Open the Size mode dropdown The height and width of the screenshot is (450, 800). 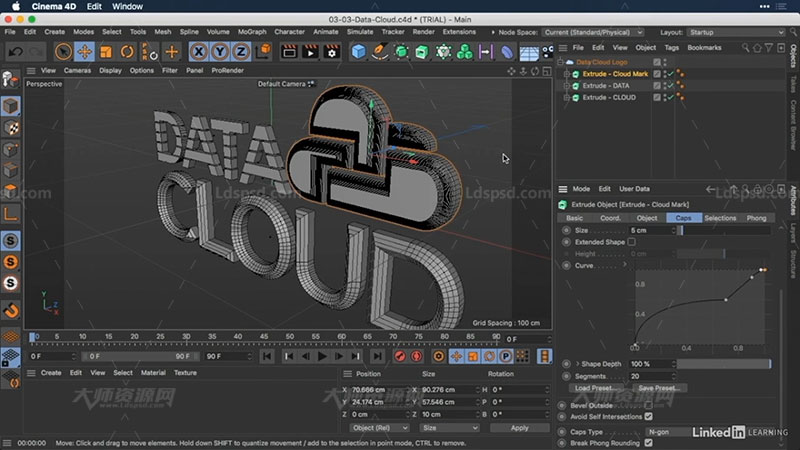pyautogui.click(x=449, y=428)
